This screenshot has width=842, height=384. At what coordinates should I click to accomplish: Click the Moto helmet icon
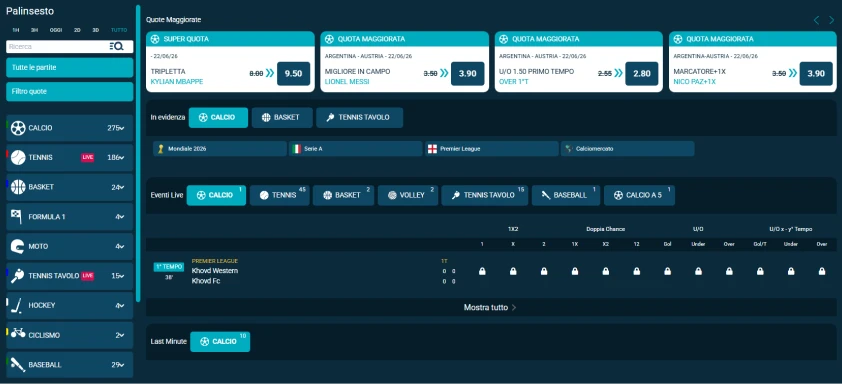(x=18, y=246)
